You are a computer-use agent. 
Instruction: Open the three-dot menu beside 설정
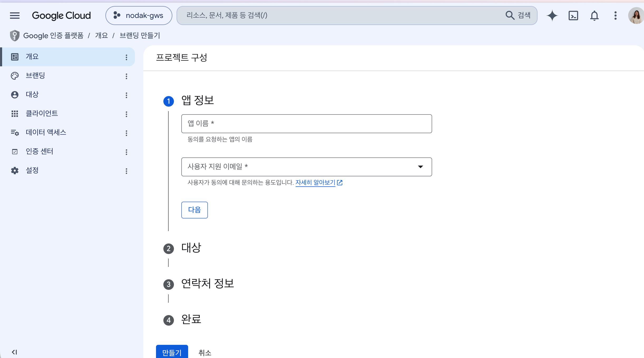point(126,171)
